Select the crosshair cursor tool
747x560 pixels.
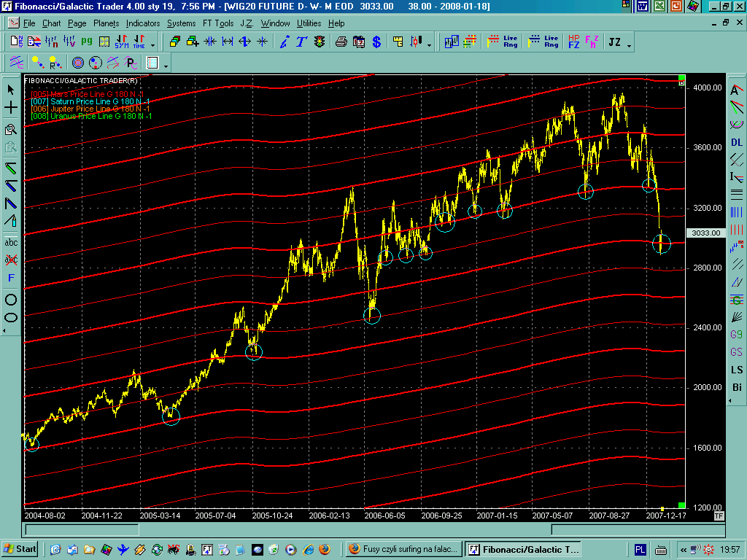click(11, 108)
